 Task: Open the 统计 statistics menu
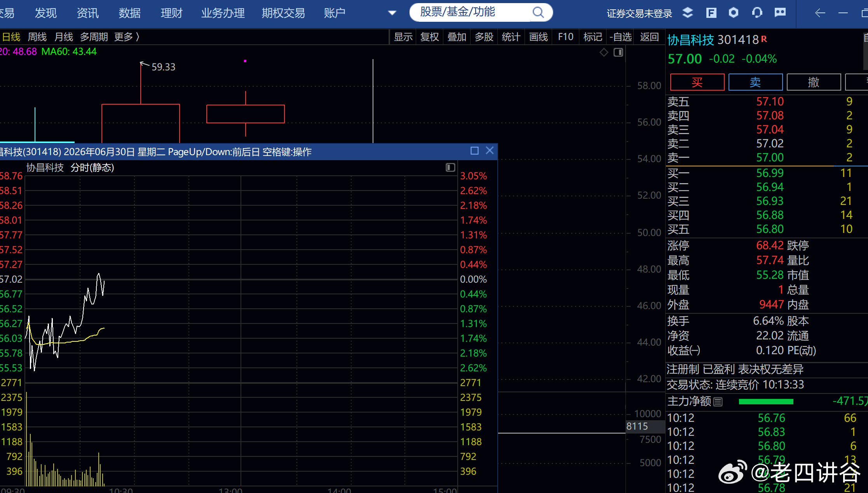tap(511, 37)
